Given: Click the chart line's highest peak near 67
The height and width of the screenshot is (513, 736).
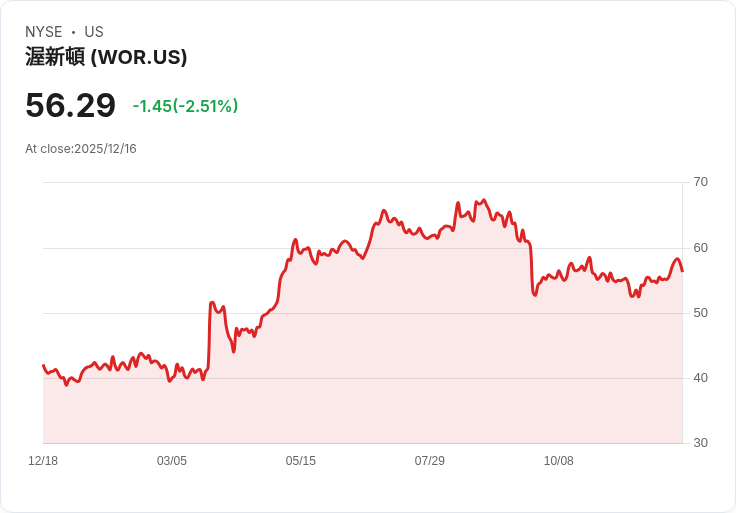Looking at the screenshot, I should pyautogui.click(x=484, y=200).
